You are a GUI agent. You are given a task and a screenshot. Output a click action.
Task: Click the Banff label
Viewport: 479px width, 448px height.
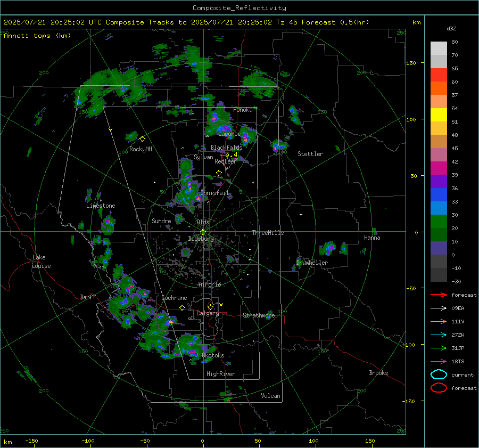(88, 297)
